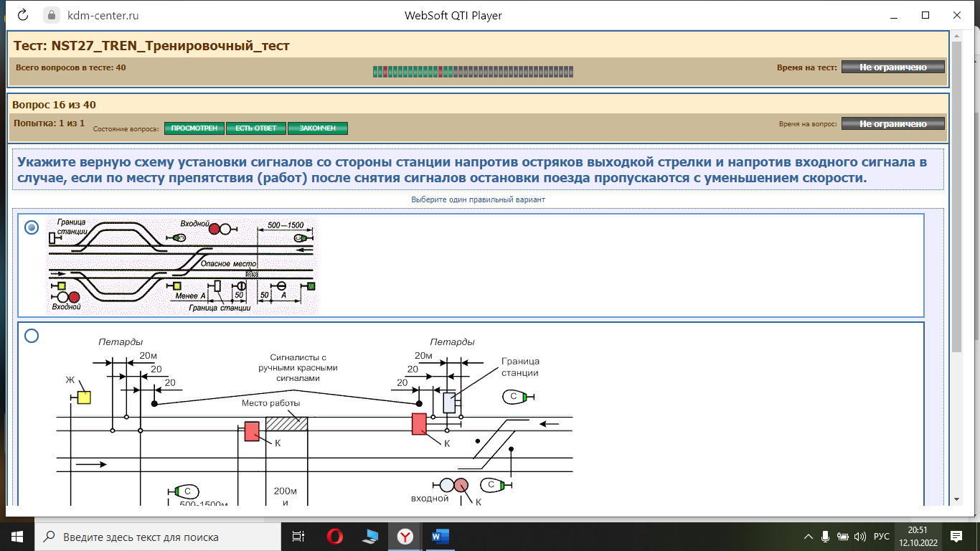Switch the РУС input language indicator
The image size is (980, 551).
click(881, 537)
